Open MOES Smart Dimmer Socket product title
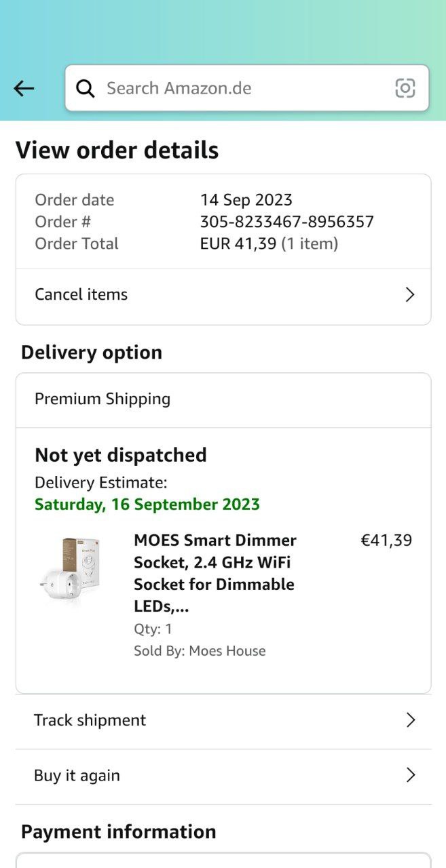The width and height of the screenshot is (446, 868). click(x=215, y=573)
